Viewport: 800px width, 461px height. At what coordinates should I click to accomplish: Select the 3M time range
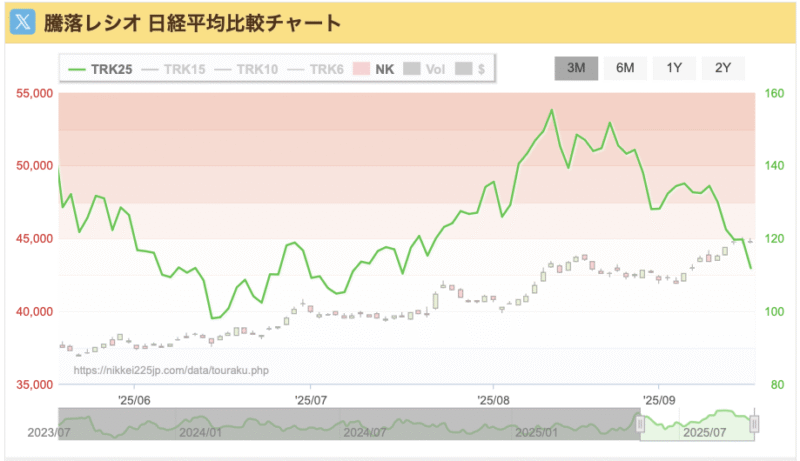click(x=576, y=68)
